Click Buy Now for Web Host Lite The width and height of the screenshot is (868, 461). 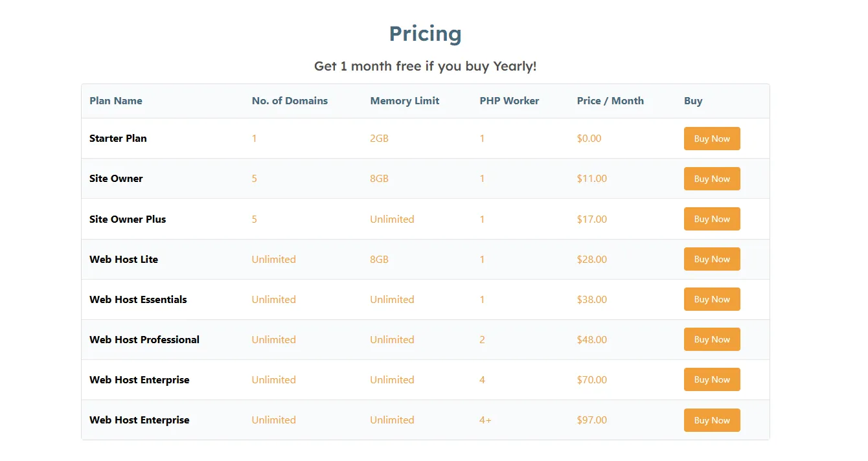[712, 259]
